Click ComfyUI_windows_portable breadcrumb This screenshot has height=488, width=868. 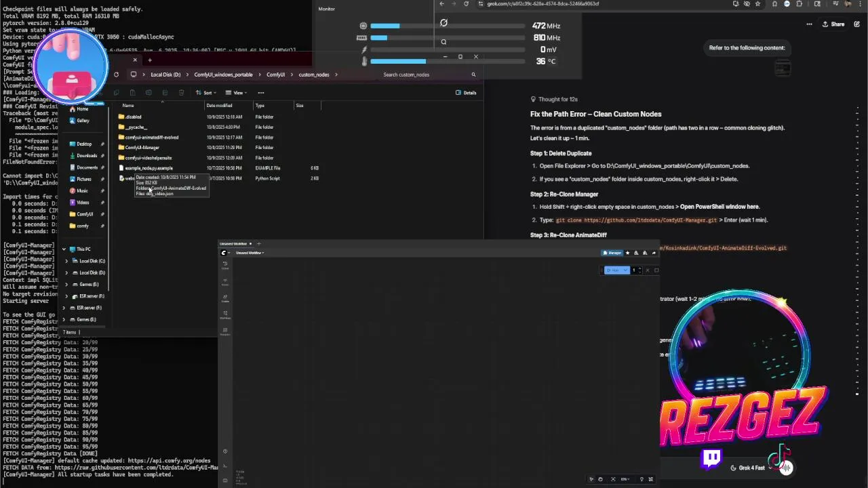click(223, 75)
